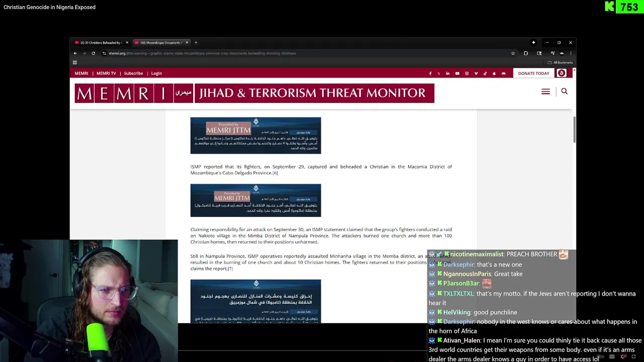644x362 pixels.
Task: Go back with the browser back arrow
Action: 75,53
